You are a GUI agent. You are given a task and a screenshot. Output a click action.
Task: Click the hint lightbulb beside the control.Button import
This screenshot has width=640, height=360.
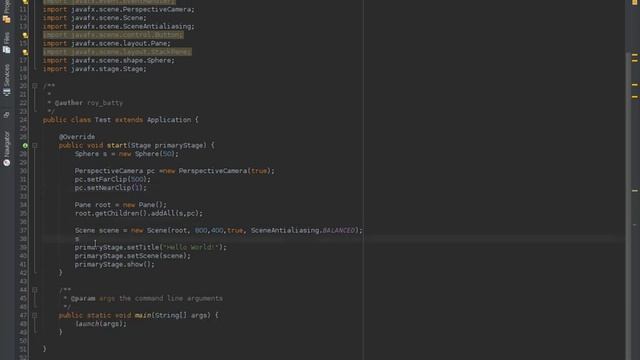(25, 35)
